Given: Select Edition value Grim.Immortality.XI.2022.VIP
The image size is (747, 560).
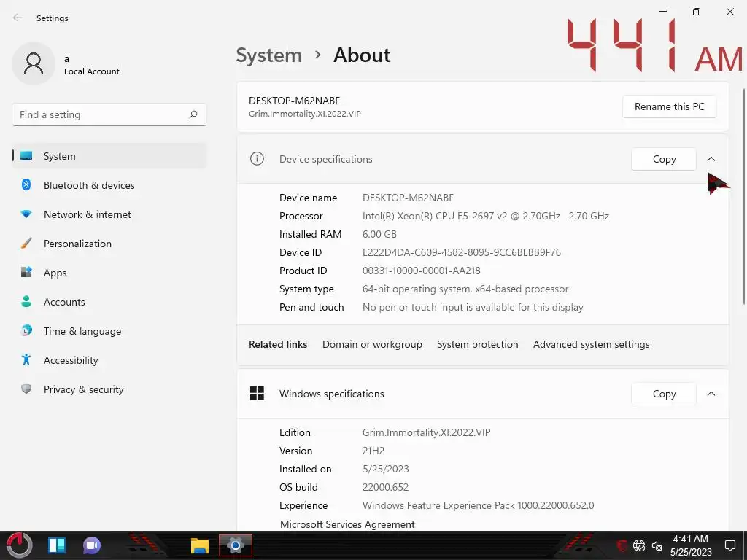Looking at the screenshot, I should pyautogui.click(x=426, y=432).
